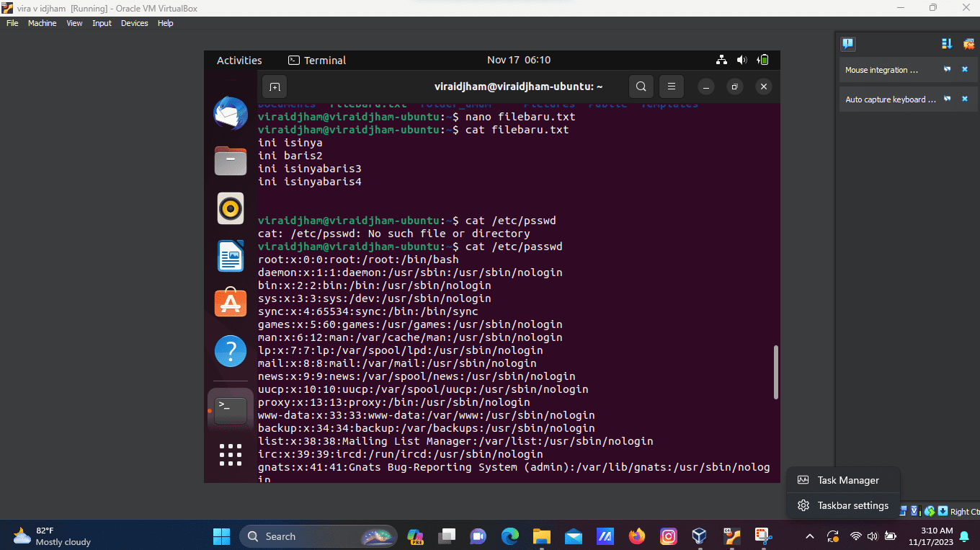Click the Mouse integration notification text
The image size is (980, 550).
(x=881, y=70)
